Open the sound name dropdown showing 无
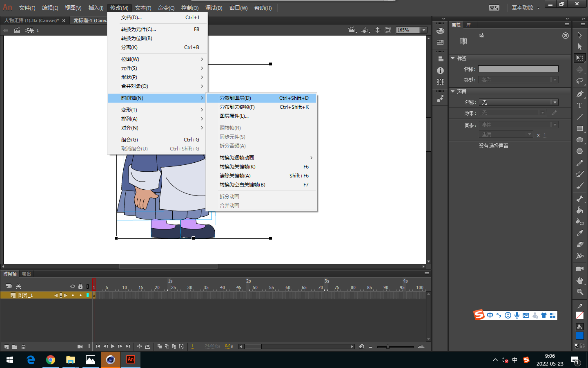This screenshot has height=368, width=588. pyautogui.click(x=519, y=102)
